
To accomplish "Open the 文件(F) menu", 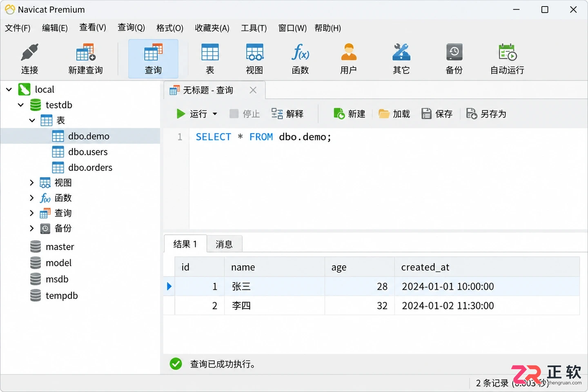I will click(18, 28).
